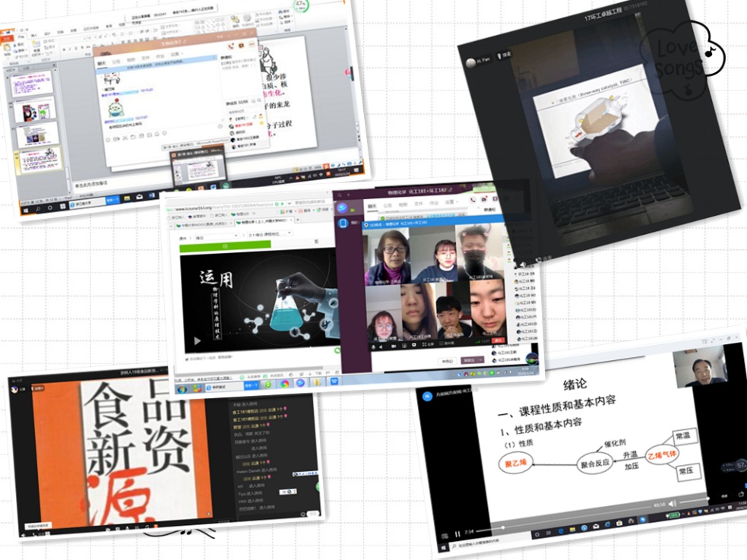The width and height of the screenshot is (747, 560).
Task: Click the phone call icon in QQ group header
Action: point(473,201)
